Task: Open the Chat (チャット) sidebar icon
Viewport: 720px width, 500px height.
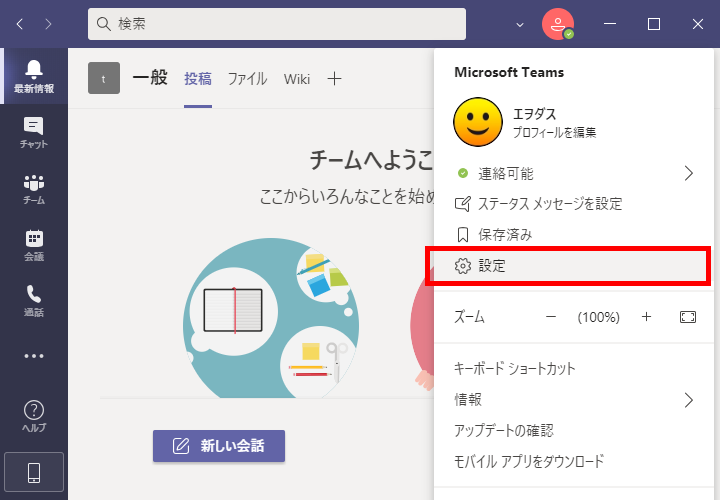Action: tap(34, 132)
